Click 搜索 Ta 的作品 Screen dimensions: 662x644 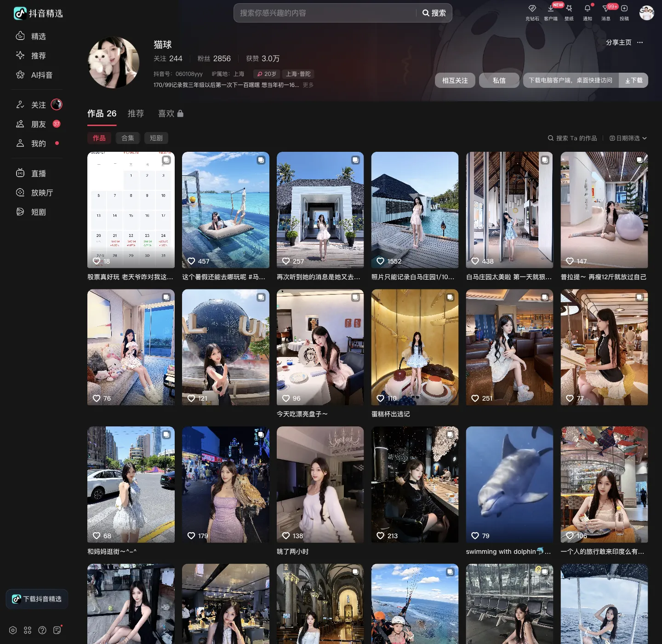[x=572, y=138]
